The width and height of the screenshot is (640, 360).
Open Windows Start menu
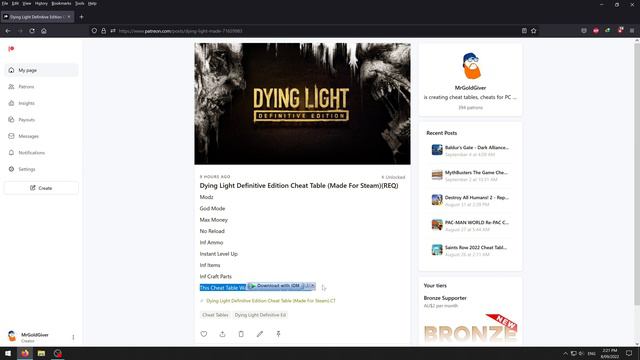(8, 353)
